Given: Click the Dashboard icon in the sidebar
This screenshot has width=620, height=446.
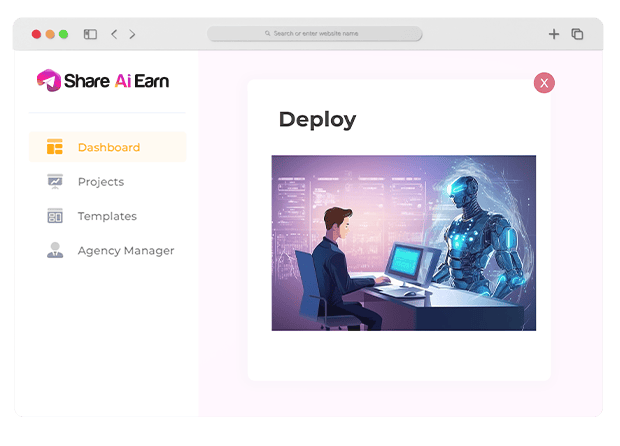Looking at the screenshot, I should pos(55,148).
